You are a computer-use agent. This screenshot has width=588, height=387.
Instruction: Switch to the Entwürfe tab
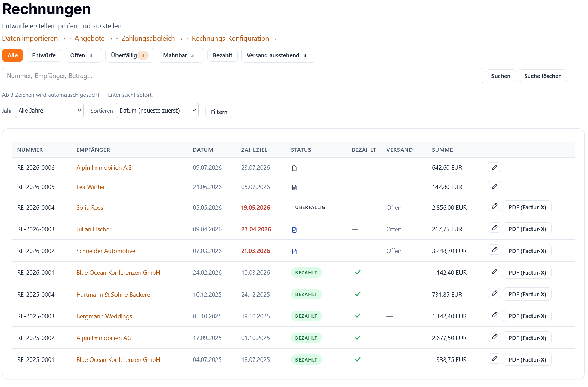(44, 55)
